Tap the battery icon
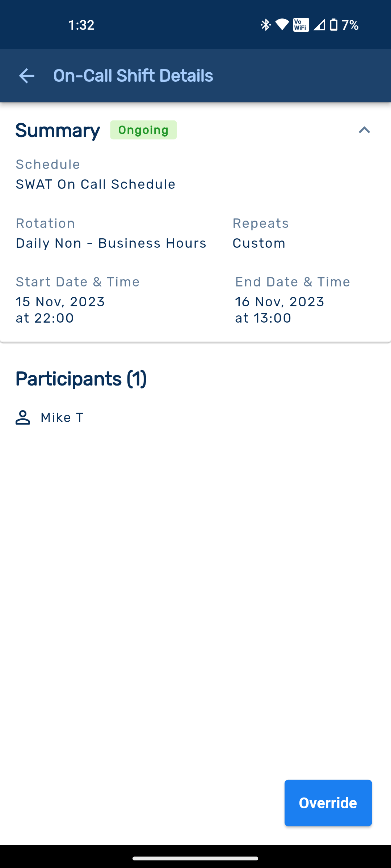 pos(334,25)
